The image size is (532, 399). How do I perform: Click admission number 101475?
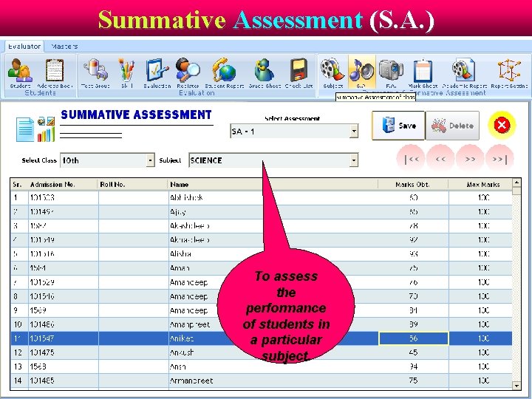42,352
